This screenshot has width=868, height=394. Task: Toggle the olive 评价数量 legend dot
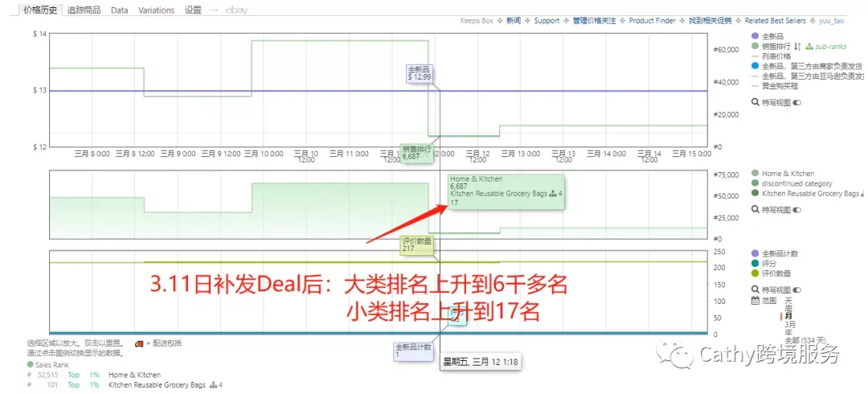point(755,273)
